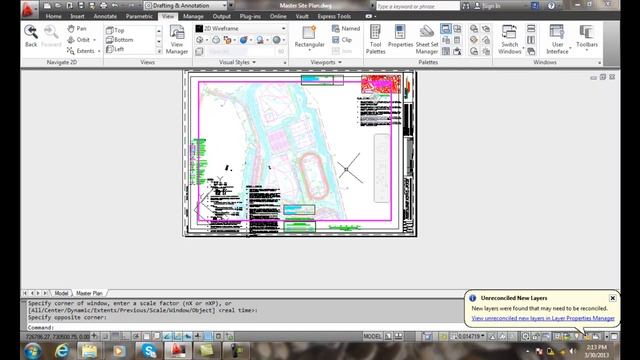Switch to the Annotate ribbon tab
640x360 pixels.
pos(105,16)
